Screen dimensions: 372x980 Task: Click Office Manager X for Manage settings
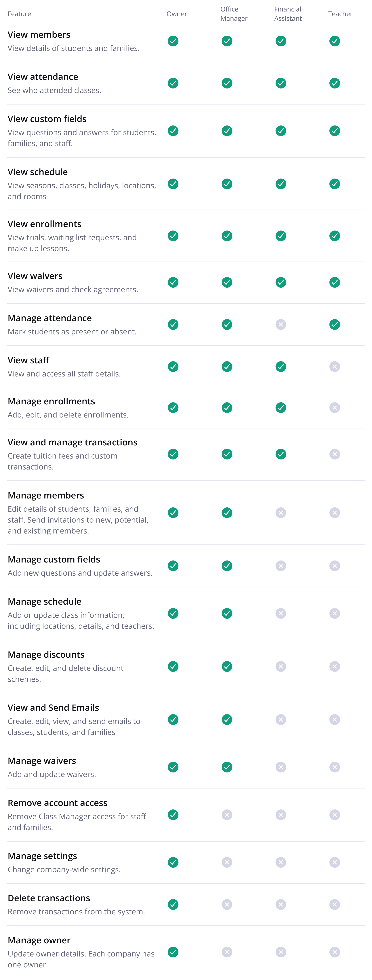[227, 862]
